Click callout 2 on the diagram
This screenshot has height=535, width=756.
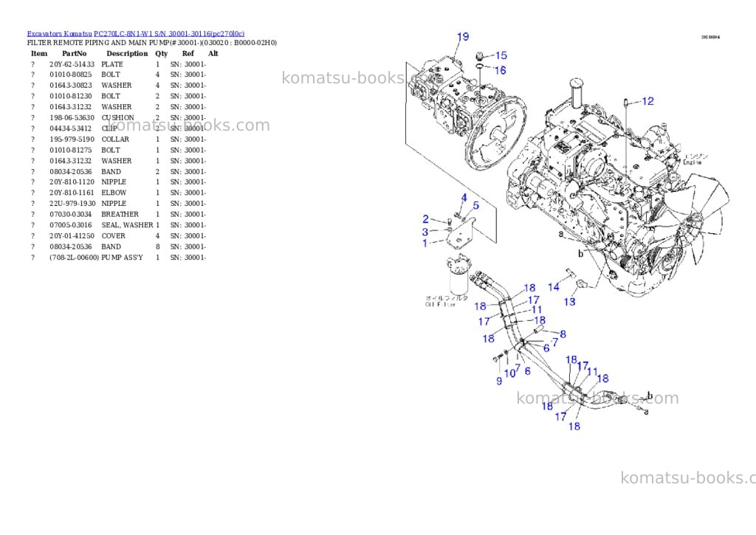426,219
